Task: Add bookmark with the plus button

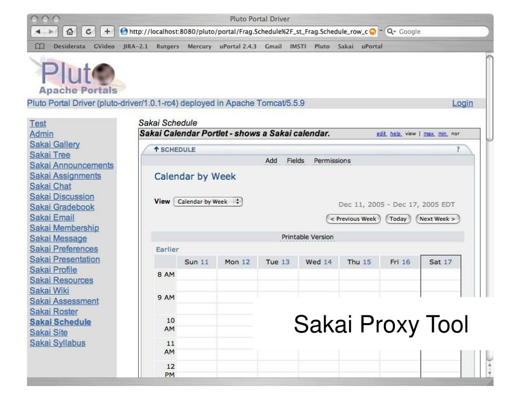Action: pos(107,32)
